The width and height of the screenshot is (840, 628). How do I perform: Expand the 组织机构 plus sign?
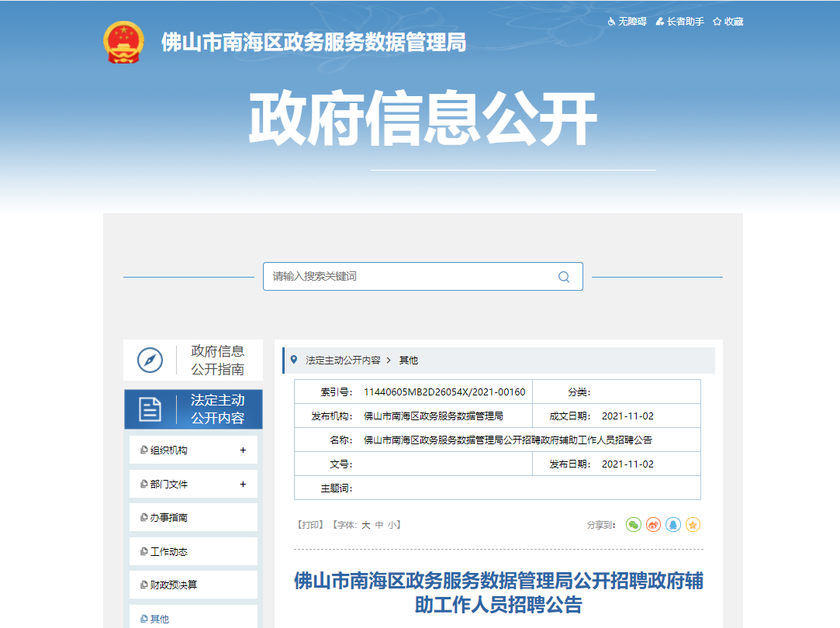pyautogui.click(x=243, y=450)
